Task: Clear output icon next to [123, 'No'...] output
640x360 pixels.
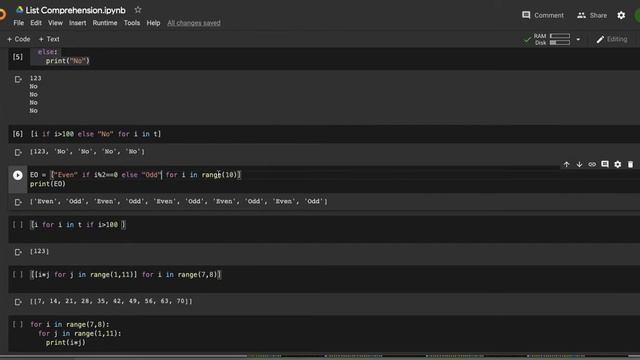Action: 18,152
